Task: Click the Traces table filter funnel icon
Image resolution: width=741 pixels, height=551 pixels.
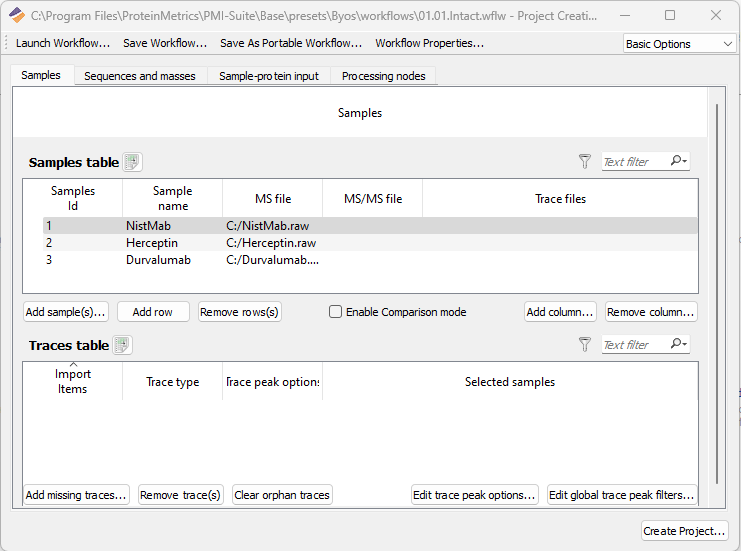Action: coord(585,344)
